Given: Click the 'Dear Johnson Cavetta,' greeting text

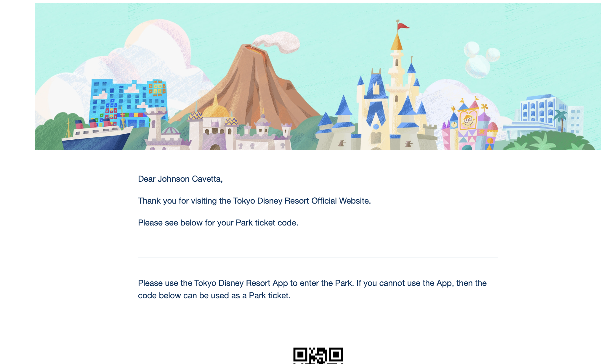Looking at the screenshot, I should 180,179.
